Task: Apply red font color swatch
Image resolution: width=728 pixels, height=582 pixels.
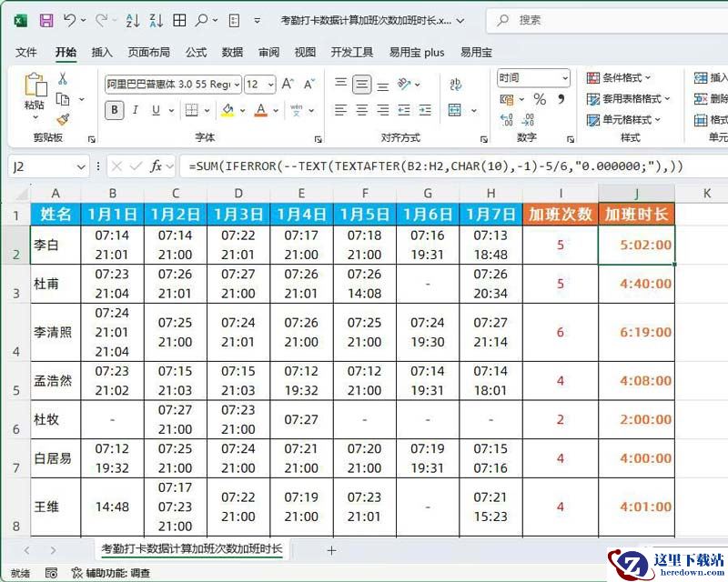Action: (261, 110)
